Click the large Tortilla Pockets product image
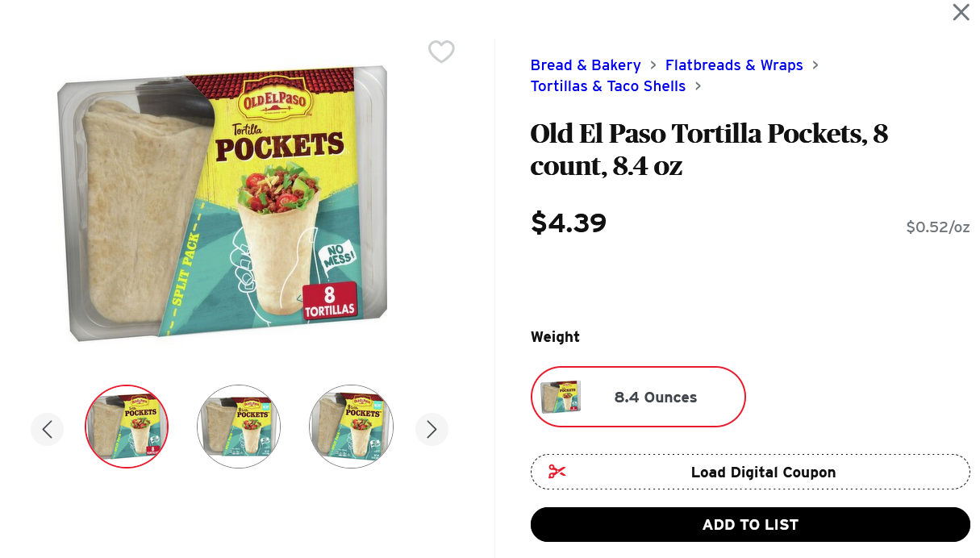980x558 pixels. (x=222, y=202)
